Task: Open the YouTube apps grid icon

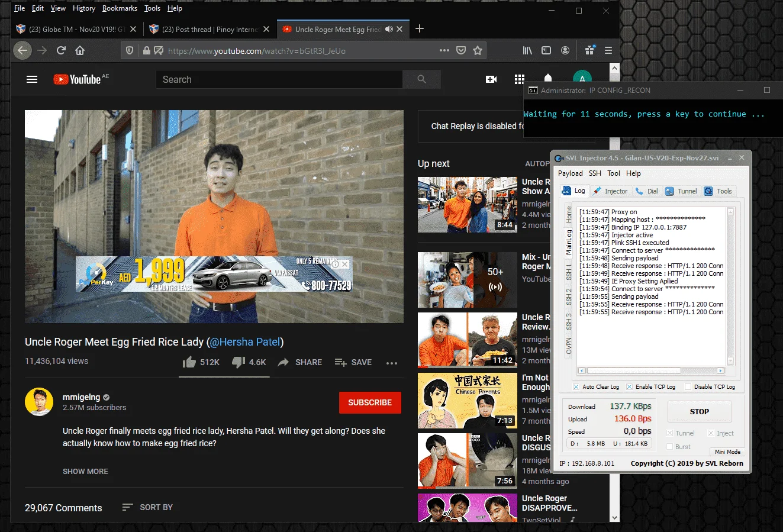Action: click(520, 79)
